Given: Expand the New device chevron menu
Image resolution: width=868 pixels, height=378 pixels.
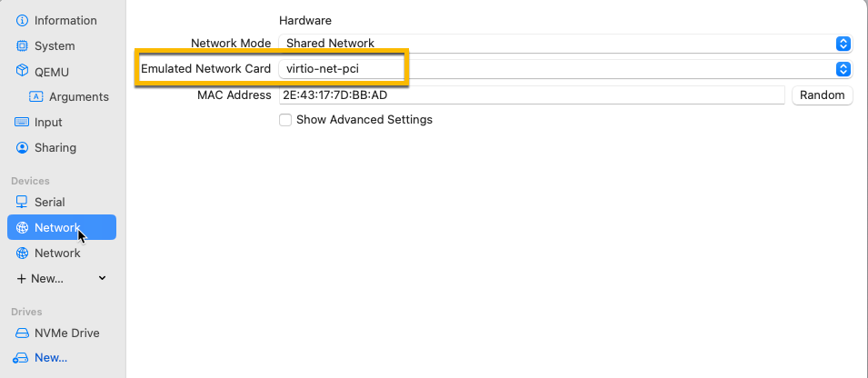Looking at the screenshot, I should tap(102, 278).
